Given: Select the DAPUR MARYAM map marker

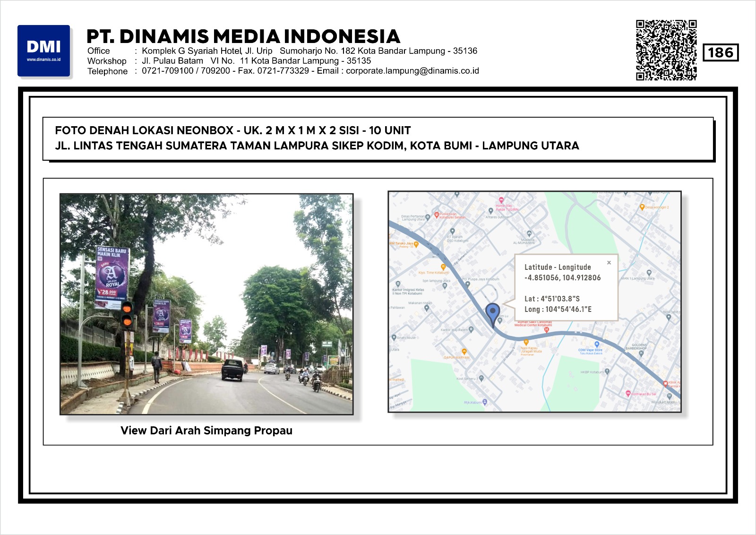Looking at the screenshot, I should click(464, 352).
